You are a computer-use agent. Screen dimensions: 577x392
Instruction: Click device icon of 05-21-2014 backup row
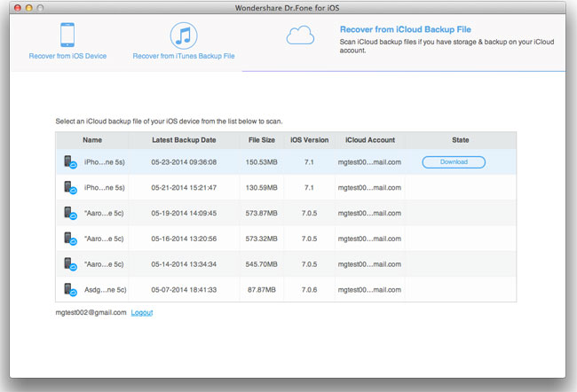point(69,188)
